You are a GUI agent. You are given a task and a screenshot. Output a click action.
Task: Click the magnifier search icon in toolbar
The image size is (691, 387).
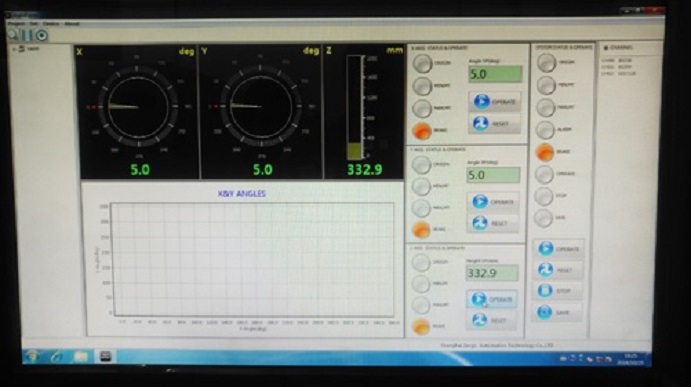[x=13, y=35]
